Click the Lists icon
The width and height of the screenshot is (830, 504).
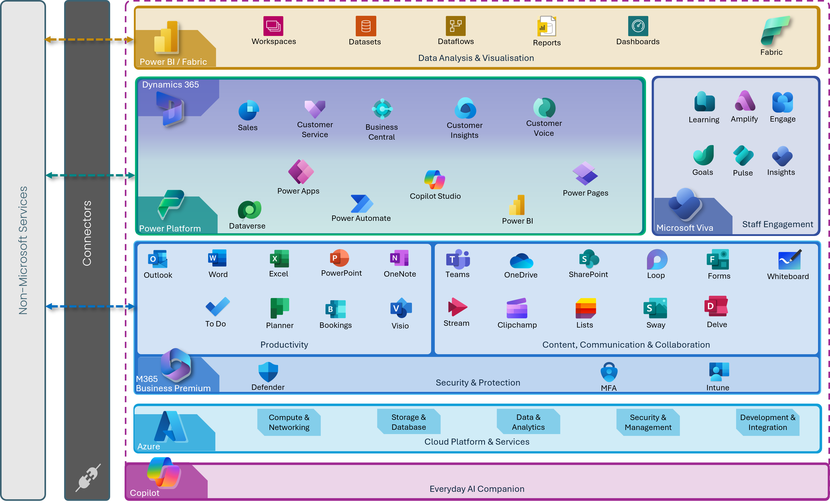[586, 308]
